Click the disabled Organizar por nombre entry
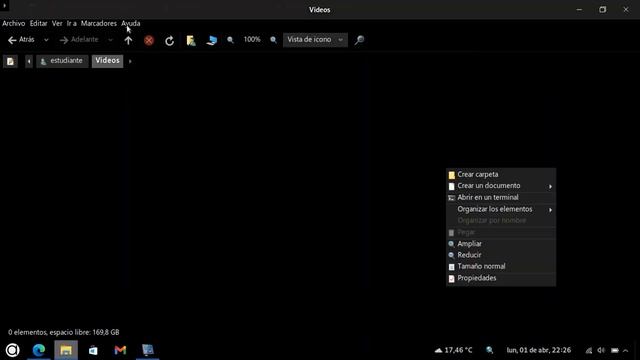This screenshot has width=640, height=360. (501, 220)
